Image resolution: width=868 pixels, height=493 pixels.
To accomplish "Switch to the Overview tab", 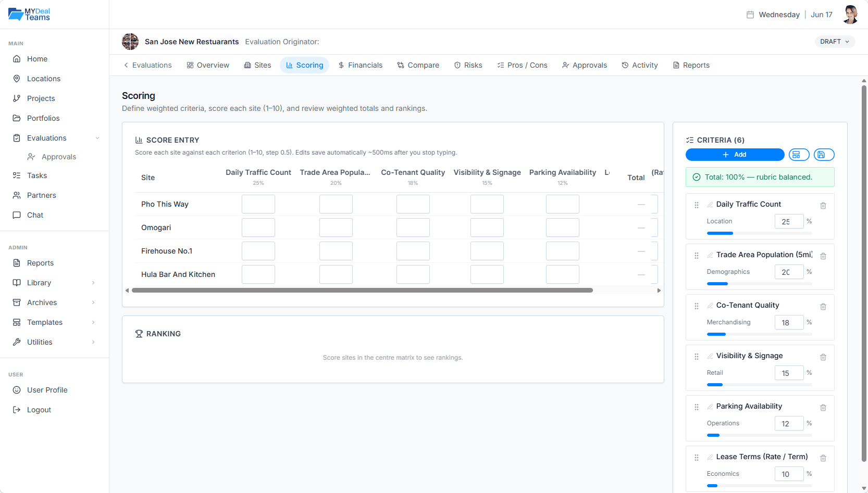I will tap(208, 65).
